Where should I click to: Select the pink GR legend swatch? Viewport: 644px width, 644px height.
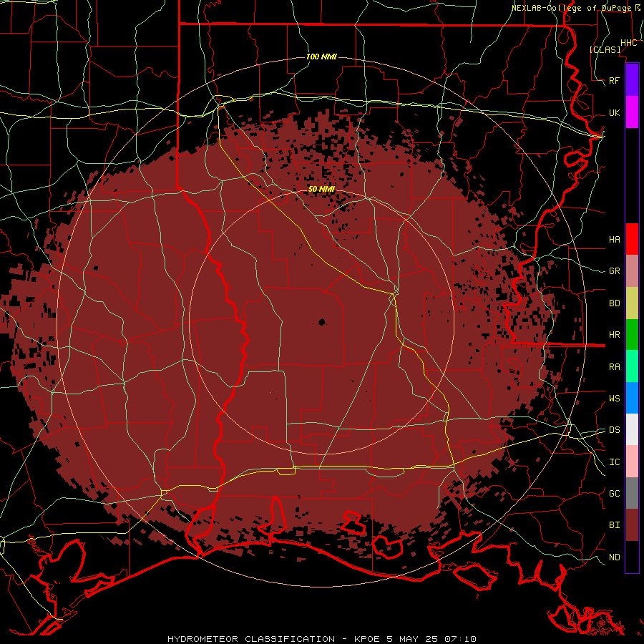point(632,270)
